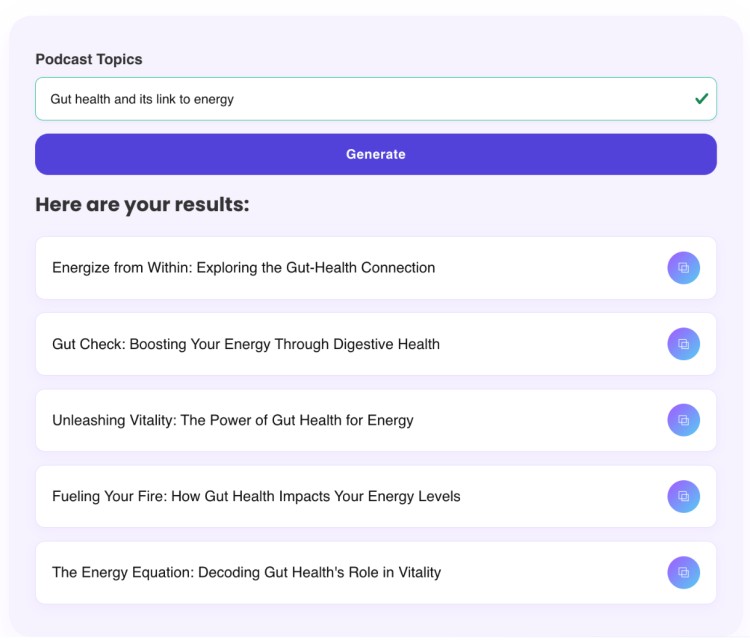The image size is (750, 644).
Task: Copy 'The Energy Equation' title result
Action: (684, 572)
